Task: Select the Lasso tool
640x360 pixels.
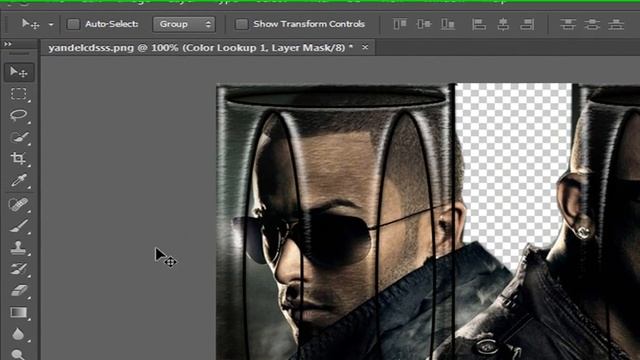Action: (x=19, y=116)
